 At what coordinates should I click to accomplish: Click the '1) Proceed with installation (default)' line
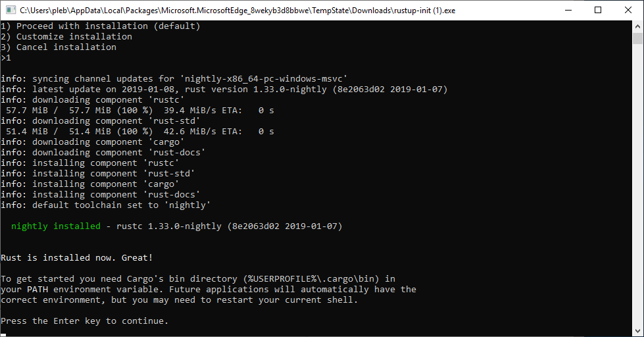pos(101,26)
